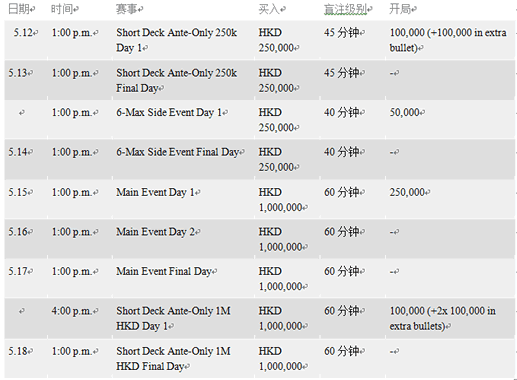Select the 50,000 starting stack cell
This screenshot has height=380, width=517.
(405, 113)
